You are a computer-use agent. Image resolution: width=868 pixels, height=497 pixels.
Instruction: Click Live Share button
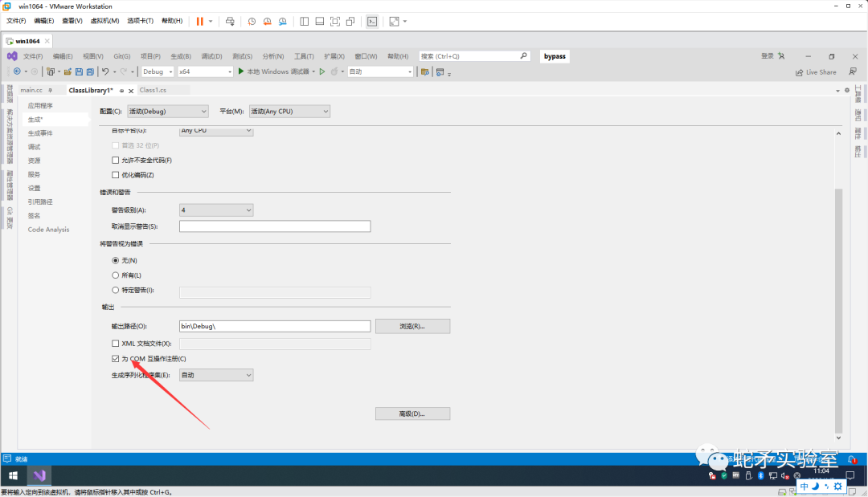tap(816, 72)
